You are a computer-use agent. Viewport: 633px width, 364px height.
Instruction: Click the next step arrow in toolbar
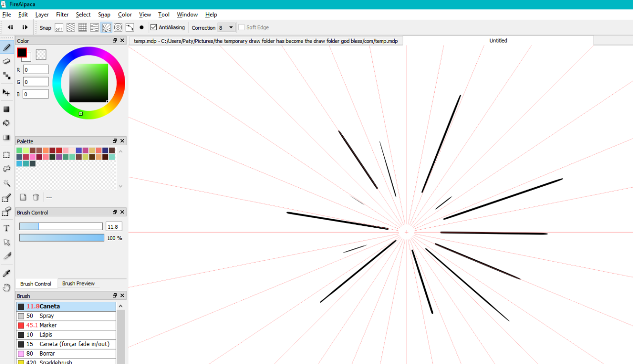click(25, 28)
